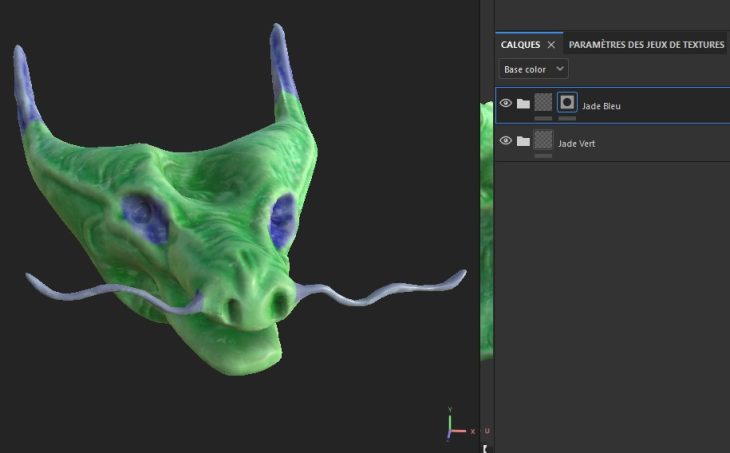Click the blend bar under Jade Bleu thumbnail
Viewport: 730px width, 453px height.
click(543, 118)
